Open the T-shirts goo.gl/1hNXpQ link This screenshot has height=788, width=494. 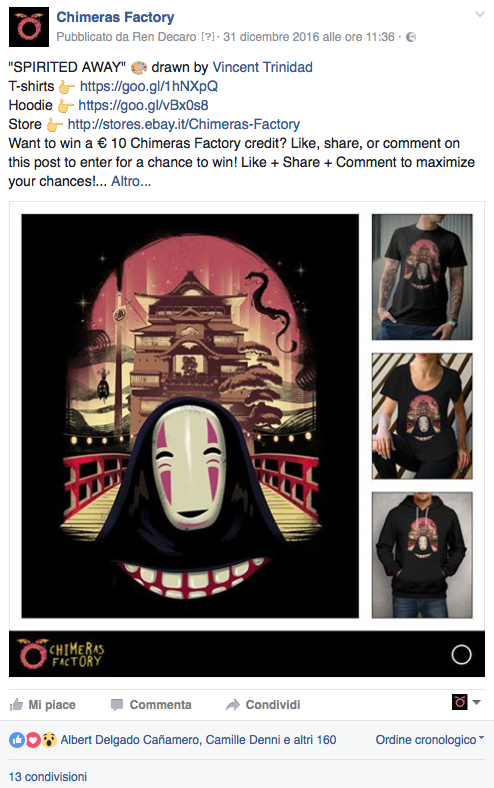[x=149, y=86]
